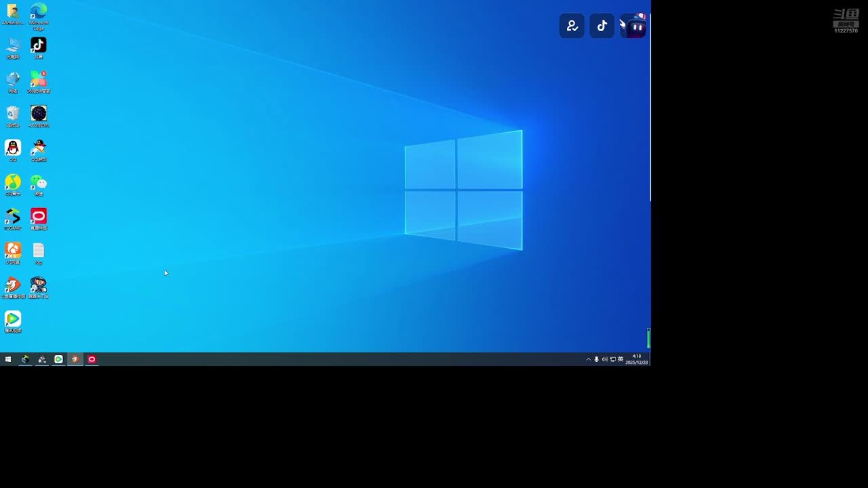Select the Recycle Bin desktop icon
Image resolution: width=868 pixels, height=488 pixels.
coord(13,117)
